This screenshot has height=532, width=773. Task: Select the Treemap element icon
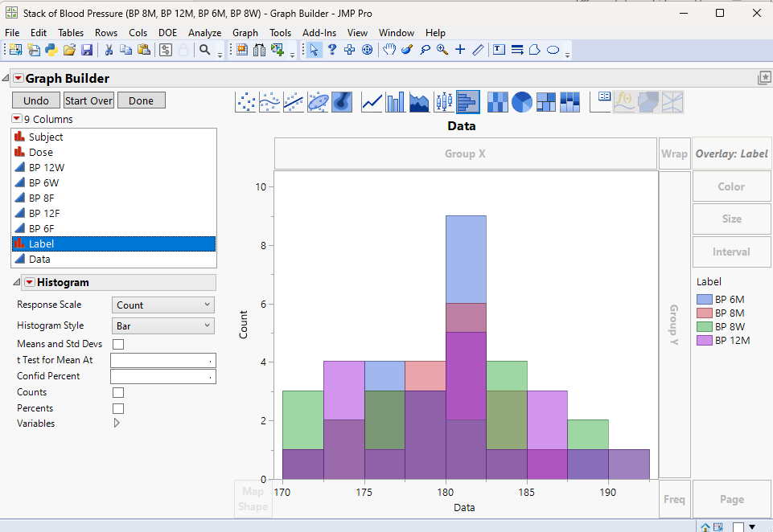click(x=545, y=102)
